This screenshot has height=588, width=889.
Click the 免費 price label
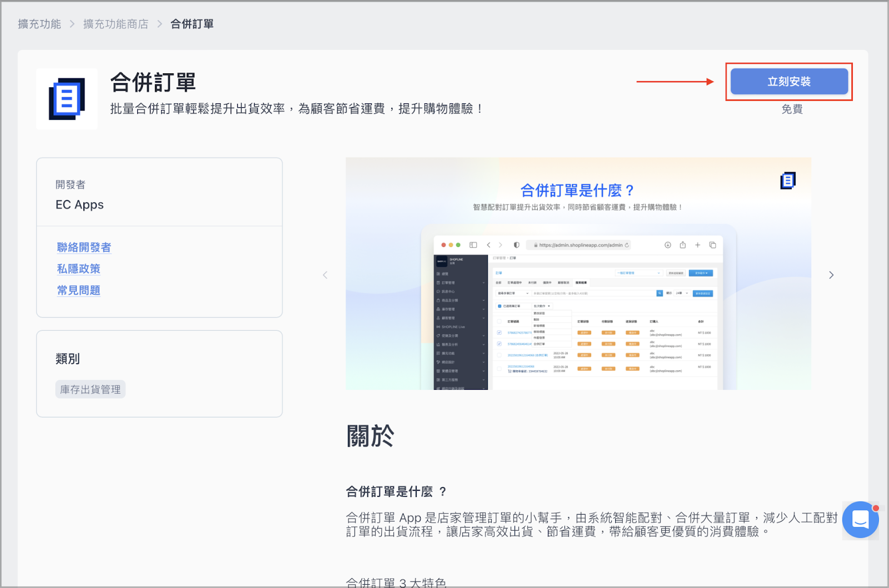click(x=792, y=109)
